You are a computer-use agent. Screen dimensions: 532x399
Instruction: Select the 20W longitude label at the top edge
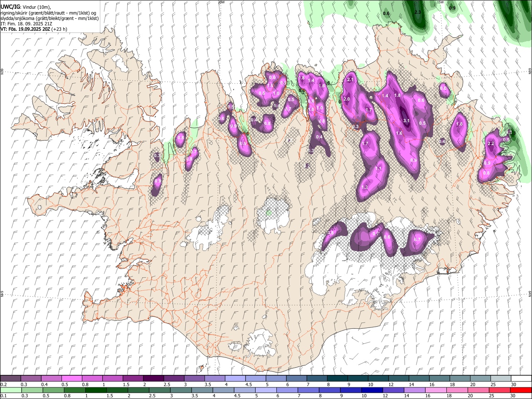click(x=221, y=2)
